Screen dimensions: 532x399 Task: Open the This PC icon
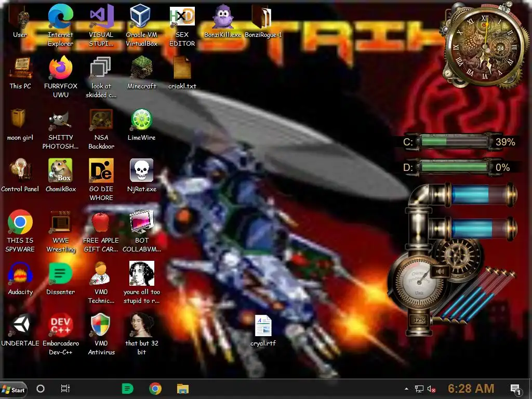click(20, 73)
